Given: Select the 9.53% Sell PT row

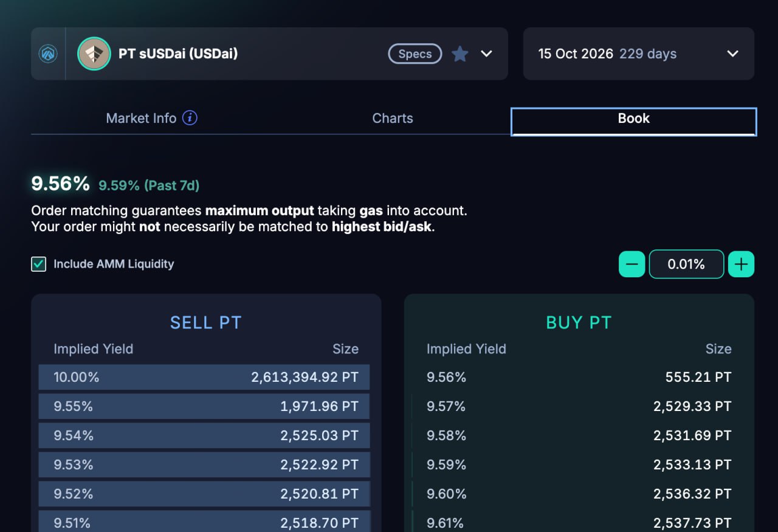Looking at the screenshot, I should [204, 465].
